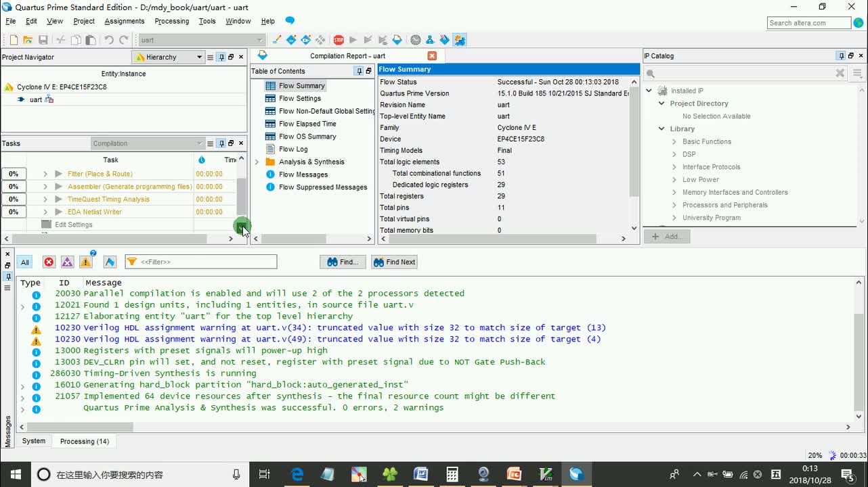Open the compilation report toolbar icon
Image resolution: width=868 pixels, height=487 pixels.
click(397, 40)
